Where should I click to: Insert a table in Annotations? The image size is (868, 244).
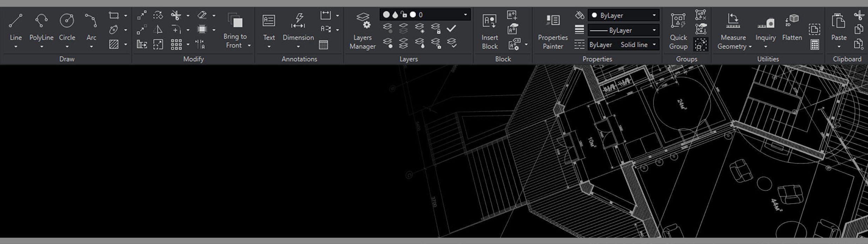click(323, 45)
